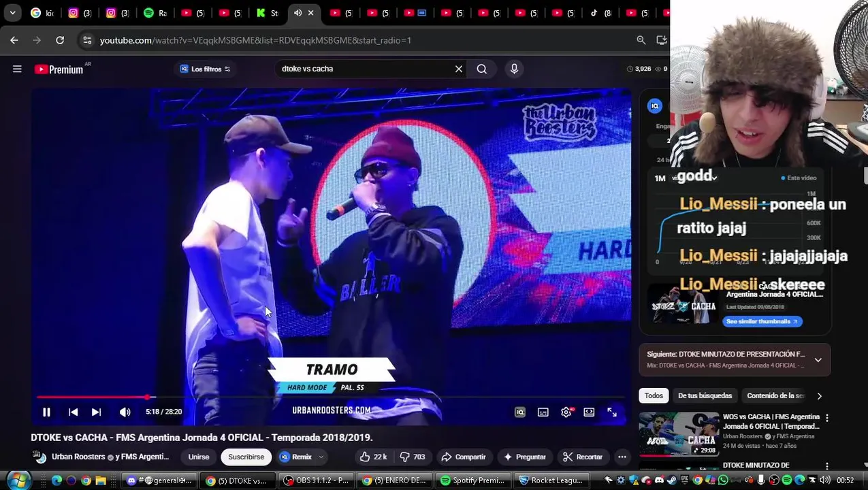Click the Suscribirse button
This screenshot has height=490, width=868.
(x=246, y=457)
